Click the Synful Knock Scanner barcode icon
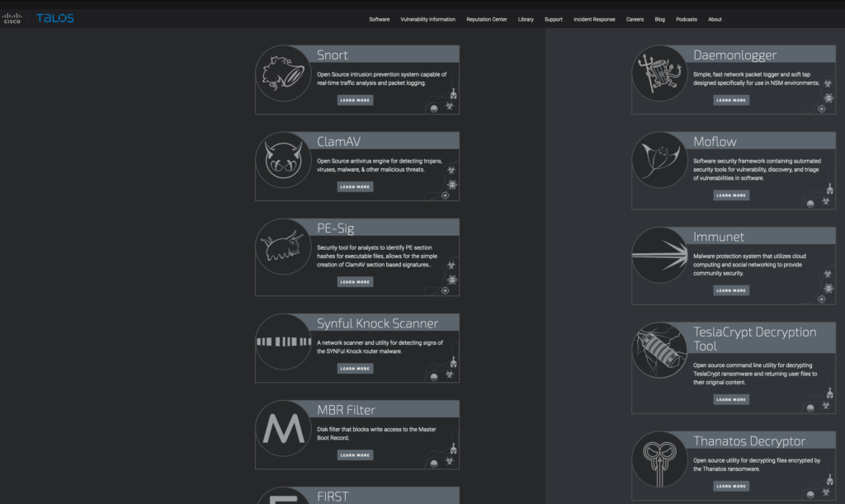 point(283,341)
